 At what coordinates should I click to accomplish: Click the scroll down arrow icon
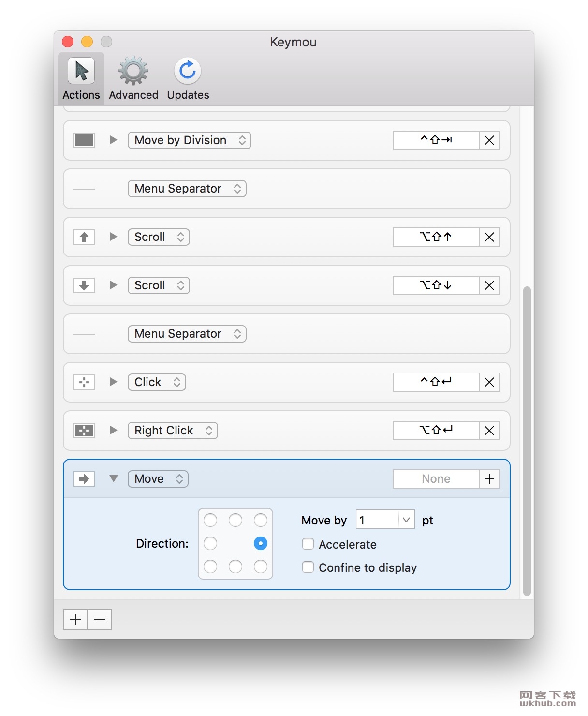click(84, 285)
